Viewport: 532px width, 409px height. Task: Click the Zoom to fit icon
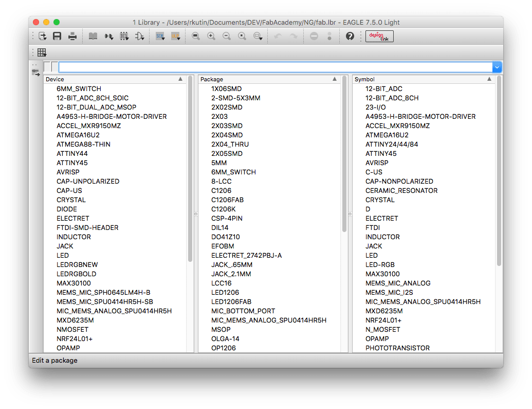[x=196, y=37]
